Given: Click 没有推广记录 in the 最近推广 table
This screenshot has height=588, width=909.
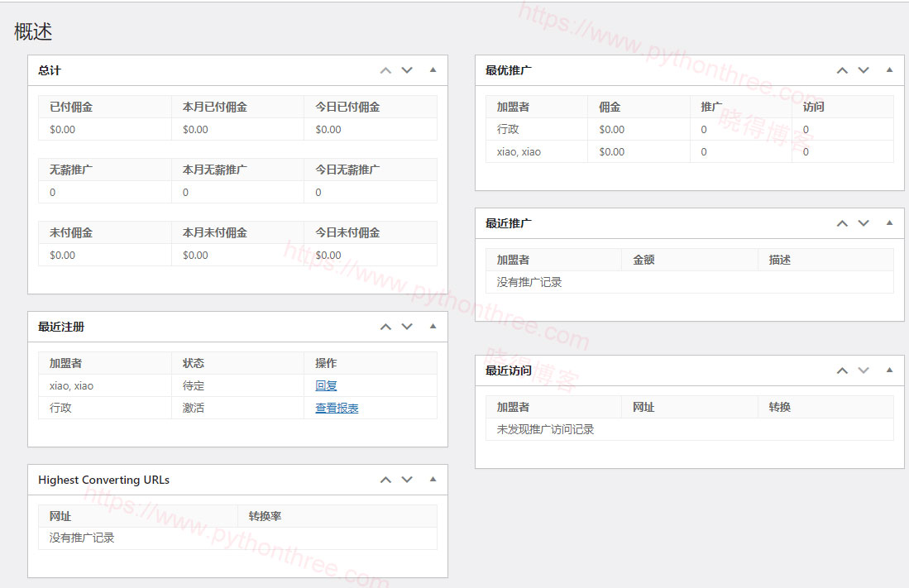Looking at the screenshot, I should 529,282.
